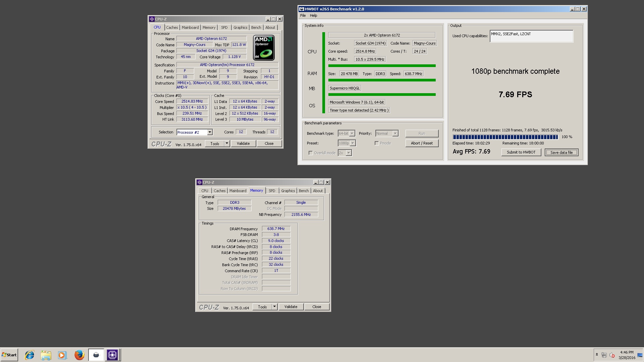Show hidden system tray icons

point(597,355)
